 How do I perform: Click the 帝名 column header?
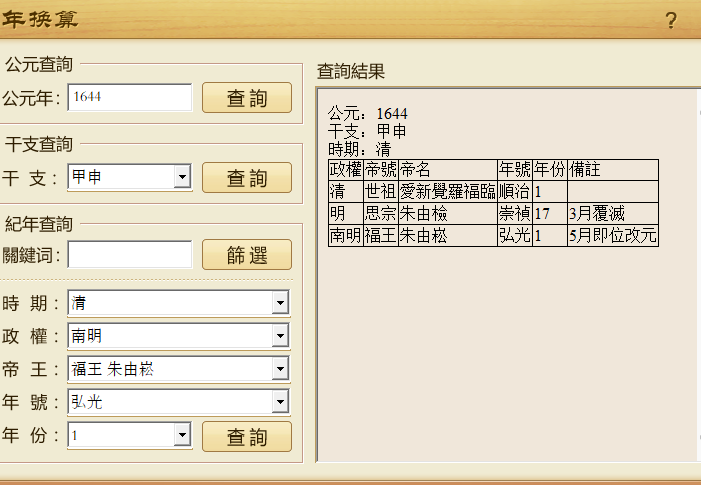click(448, 170)
